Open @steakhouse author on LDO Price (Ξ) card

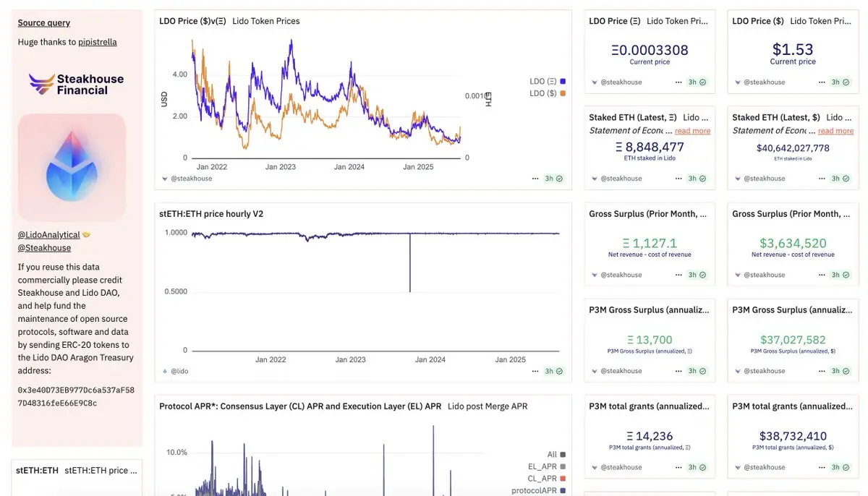(x=621, y=82)
